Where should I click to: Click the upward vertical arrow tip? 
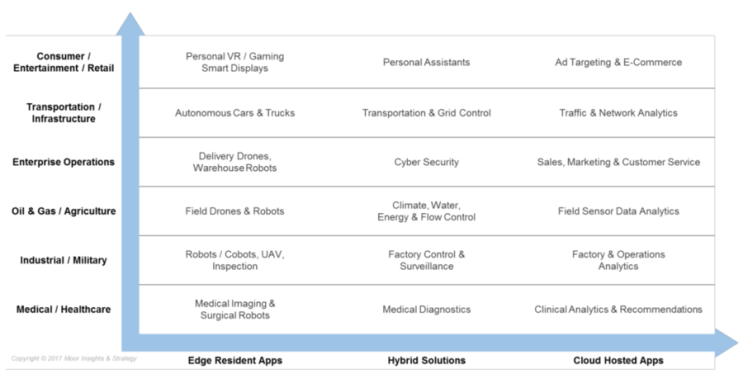click(130, 24)
